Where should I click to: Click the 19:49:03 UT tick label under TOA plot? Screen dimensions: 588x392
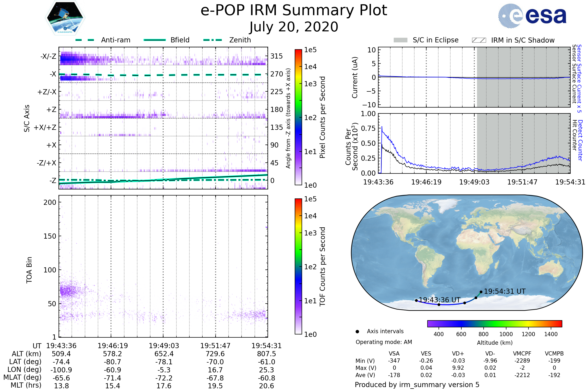tap(164, 346)
